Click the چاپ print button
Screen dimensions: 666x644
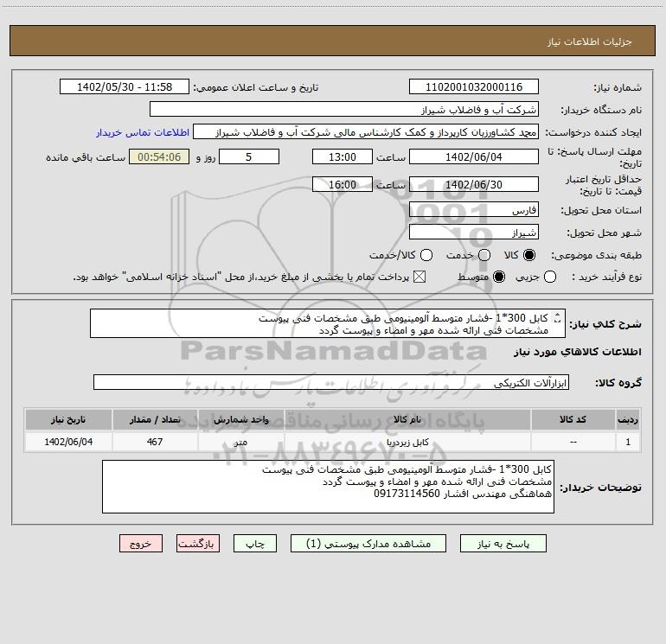click(255, 544)
